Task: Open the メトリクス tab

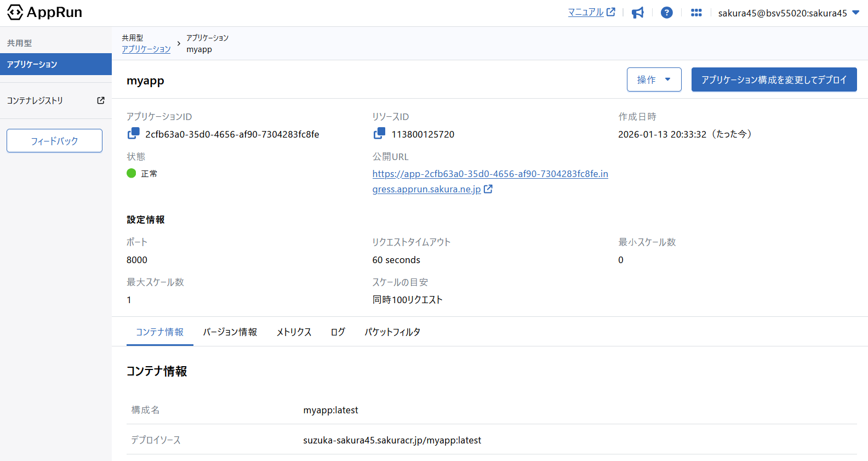Action: (x=294, y=332)
